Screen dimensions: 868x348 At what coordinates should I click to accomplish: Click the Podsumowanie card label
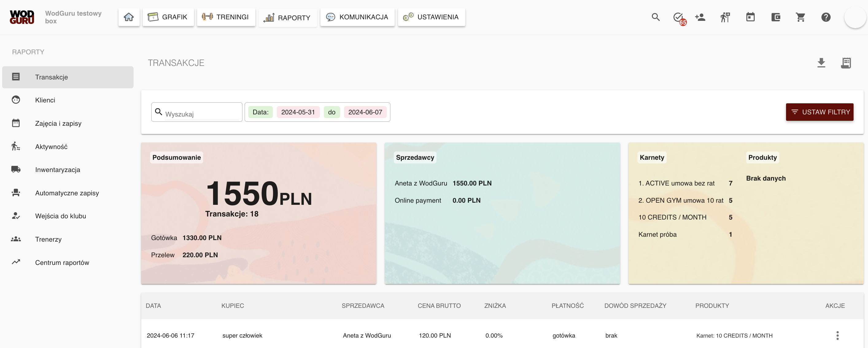(176, 158)
